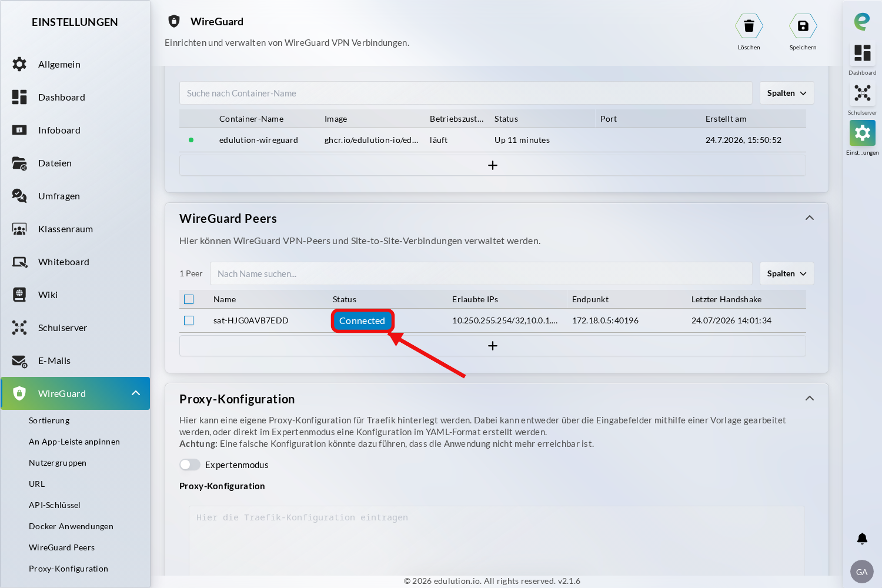Open Schulserver icon in right app bar
Screen dimensions: 882x588
tap(863, 93)
